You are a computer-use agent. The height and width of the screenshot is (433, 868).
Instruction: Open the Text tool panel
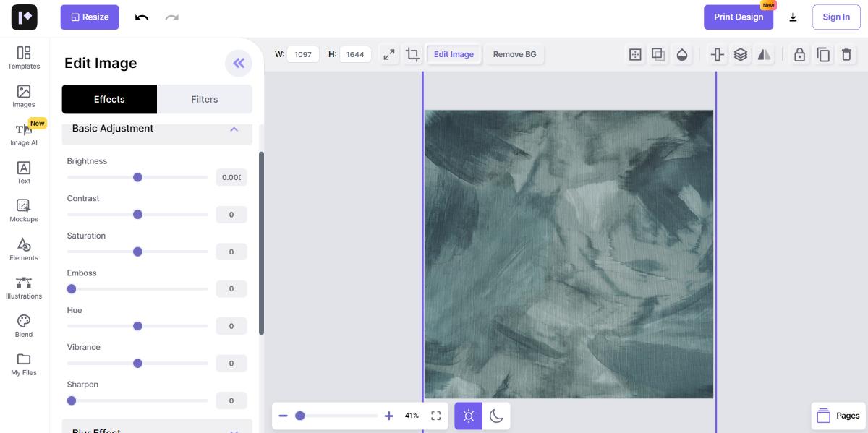(24, 173)
